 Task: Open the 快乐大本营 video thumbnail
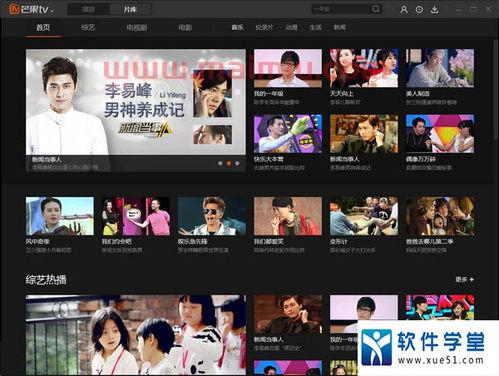pyautogui.click(x=288, y=134)
